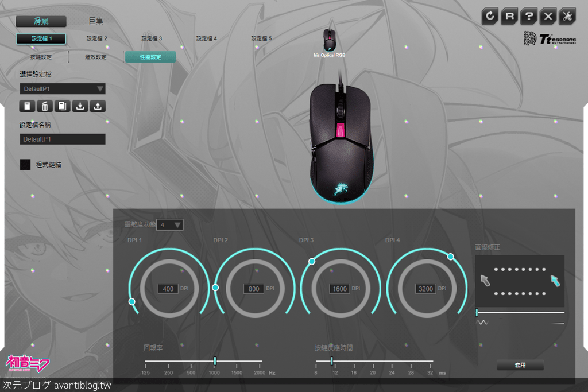
Task: Click the 125 Hz polling rate label
Action: pos(145,373)
